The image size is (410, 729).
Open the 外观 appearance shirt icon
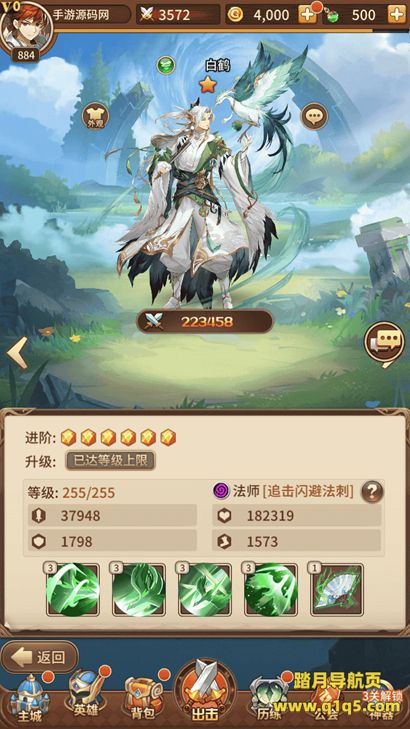coord(95,115)
